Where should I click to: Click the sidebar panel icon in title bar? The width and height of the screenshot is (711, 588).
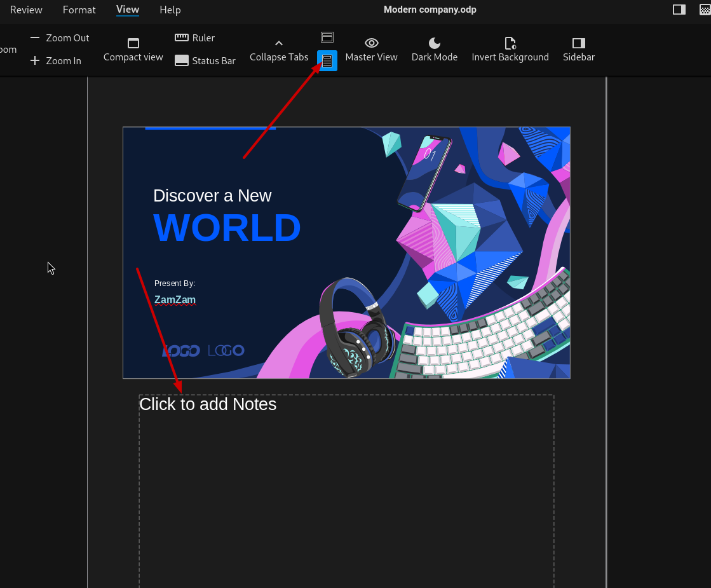679,10
